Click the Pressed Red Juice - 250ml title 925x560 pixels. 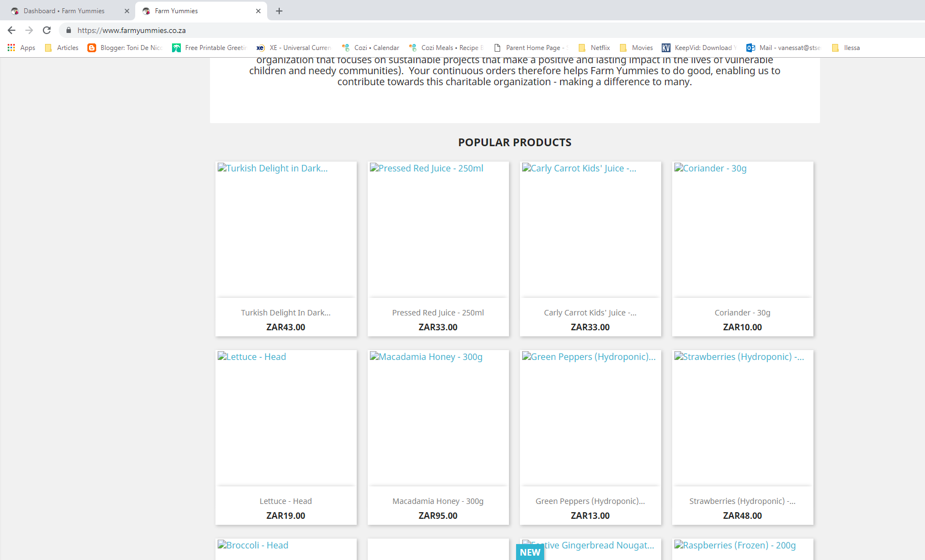(x=438, y=313)
